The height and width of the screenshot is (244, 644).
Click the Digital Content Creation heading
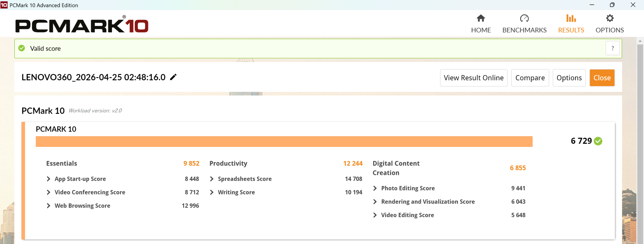[396, 168]
